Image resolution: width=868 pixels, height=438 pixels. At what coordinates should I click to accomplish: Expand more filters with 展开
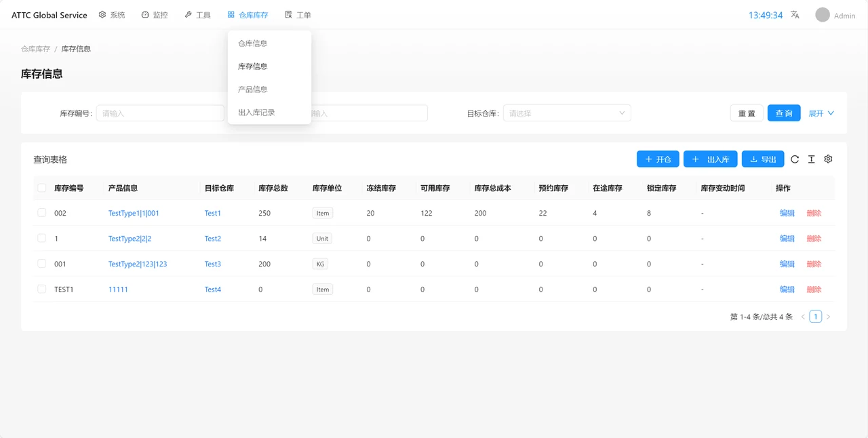click(x=821, y=113)
